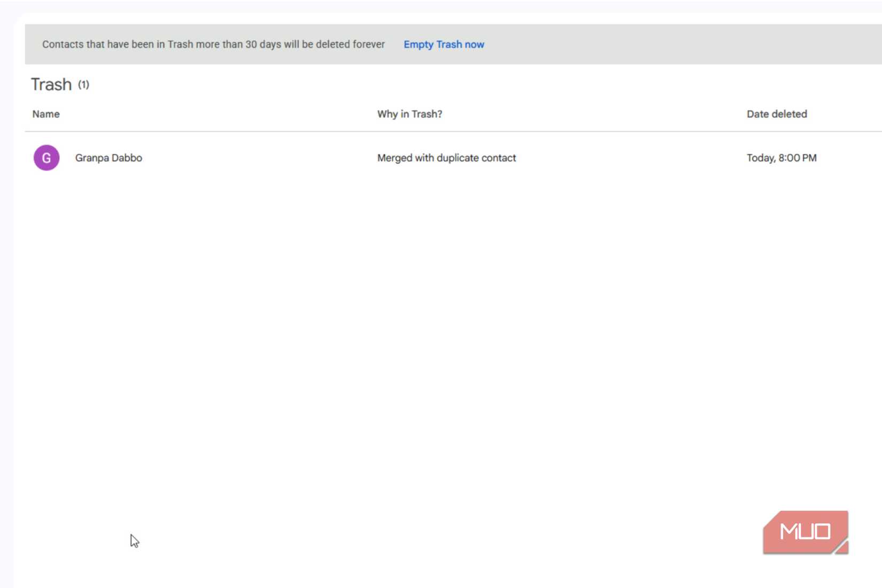This screenshot has width=882, height=588.
Task: Click the Name column header
Action: pyautogui.click(x=46, y=114)
